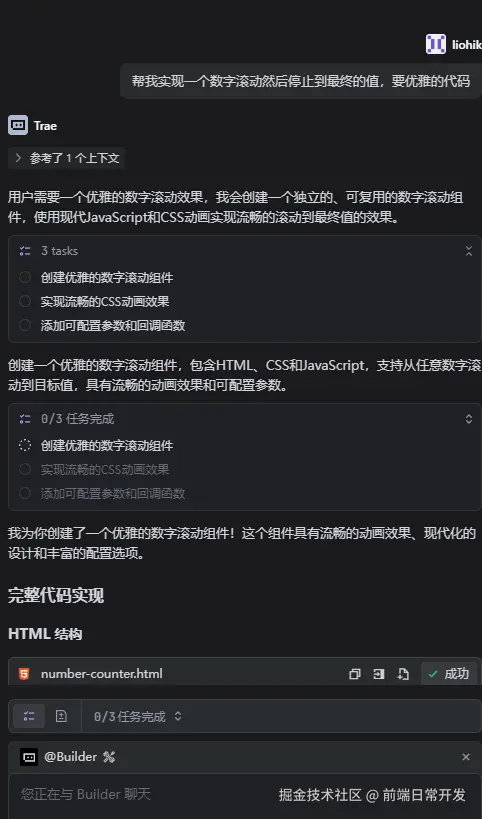
Task: Open the file changes icon in bottom bar
Action: [61, 716]
